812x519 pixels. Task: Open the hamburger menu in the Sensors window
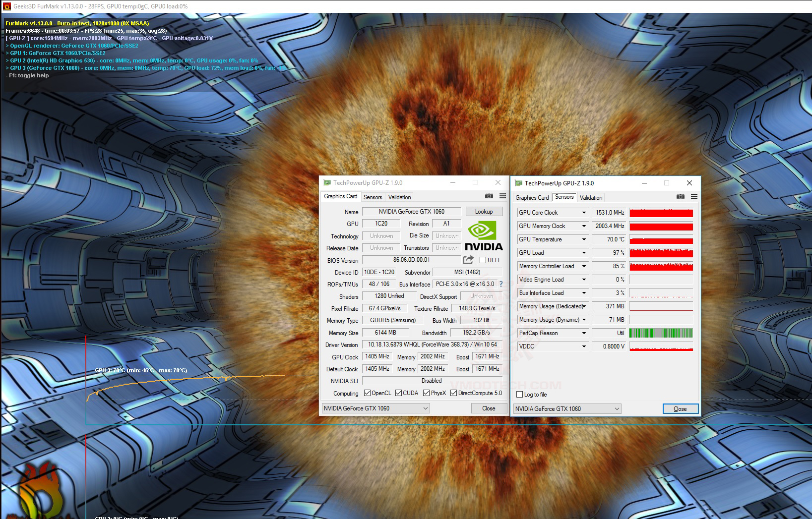pyautogui.click(x=694, y=197)
